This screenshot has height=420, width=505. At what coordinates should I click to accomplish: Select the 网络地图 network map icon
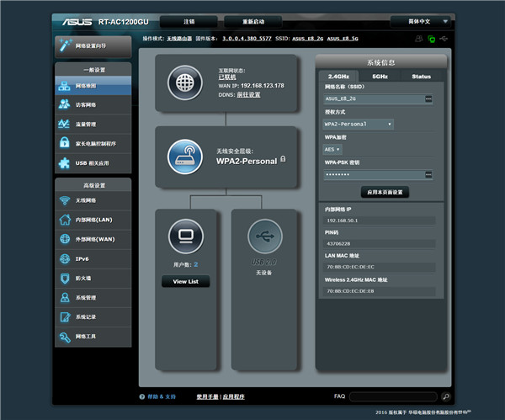[65, 86]
